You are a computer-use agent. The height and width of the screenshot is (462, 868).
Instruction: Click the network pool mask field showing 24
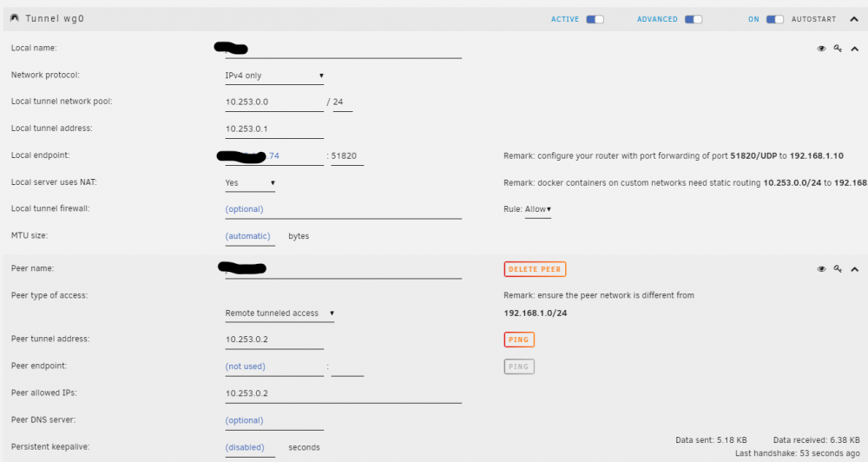[342, 102]
